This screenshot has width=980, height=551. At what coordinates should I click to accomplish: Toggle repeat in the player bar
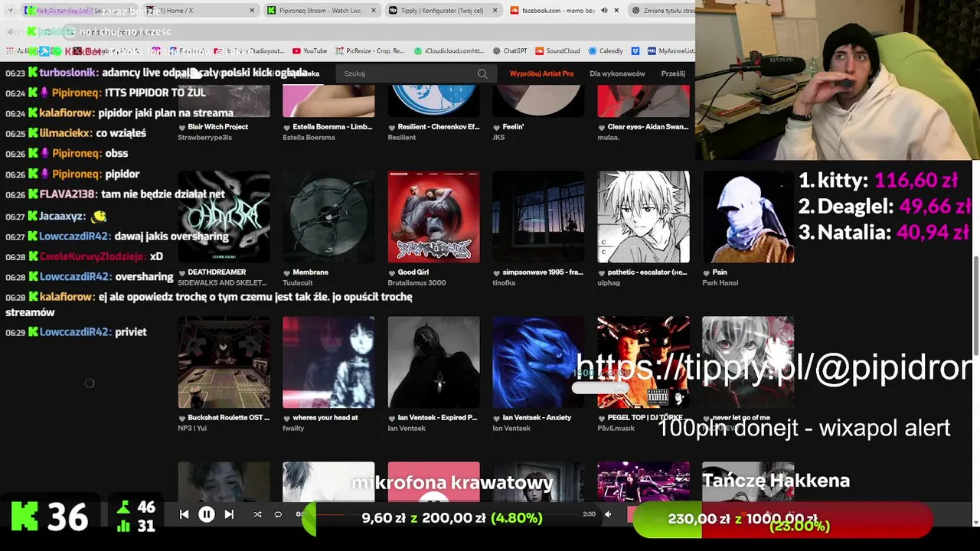pyautogui.click(x=278, y=514)
